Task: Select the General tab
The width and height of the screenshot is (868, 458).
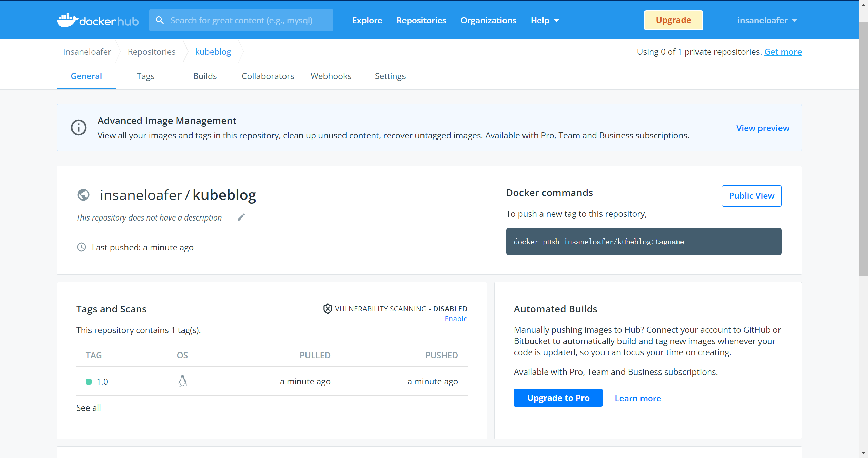Action: (x=86, y=76)
